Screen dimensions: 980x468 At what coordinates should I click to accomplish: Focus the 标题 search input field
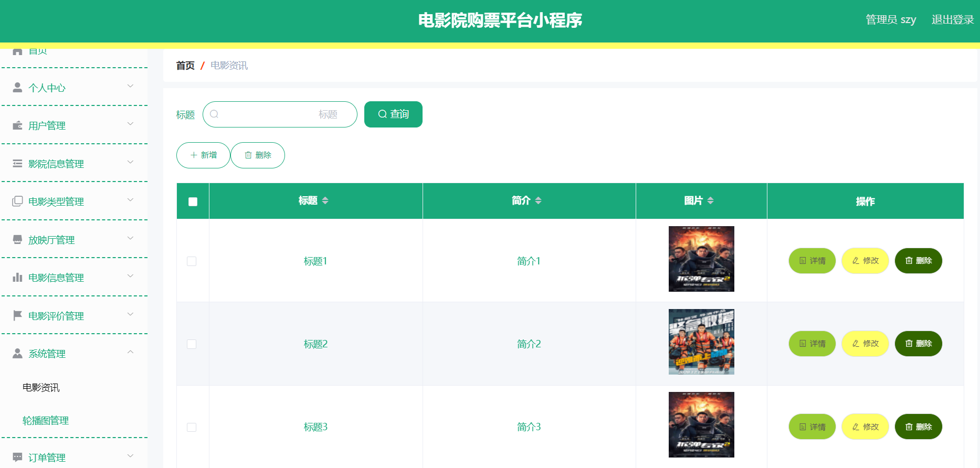(x=280, y=114)
